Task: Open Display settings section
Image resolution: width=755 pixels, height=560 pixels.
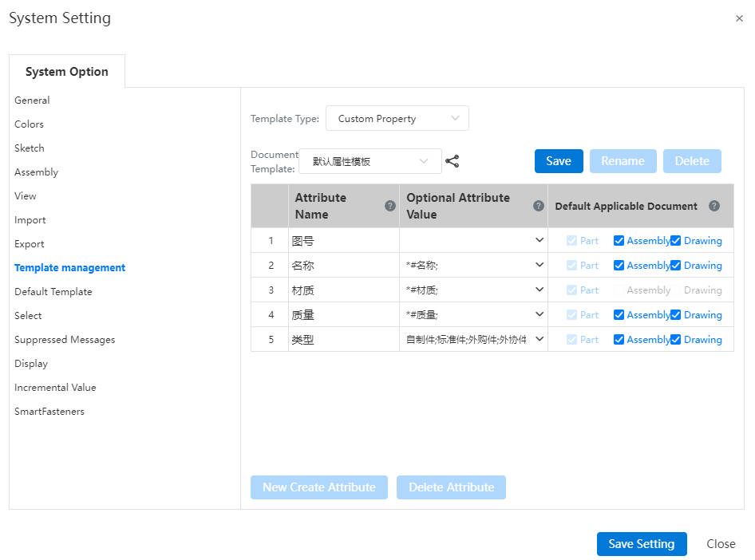Action: pos(31,364)
